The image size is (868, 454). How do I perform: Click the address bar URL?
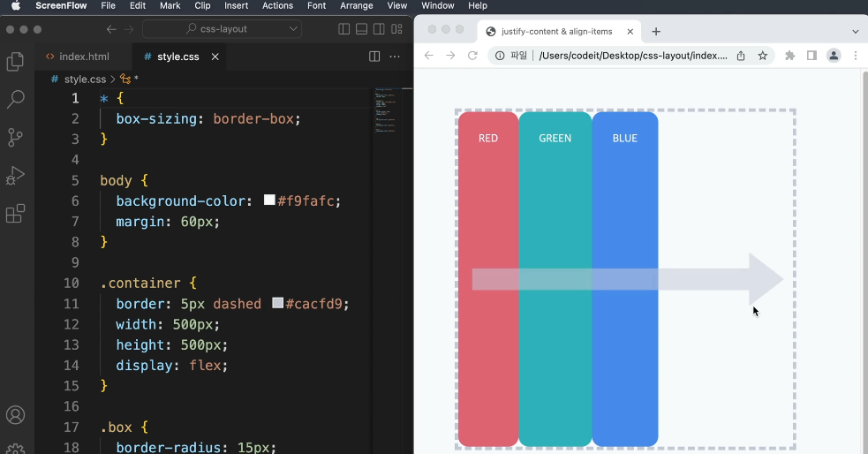click(x=633, y=56)
